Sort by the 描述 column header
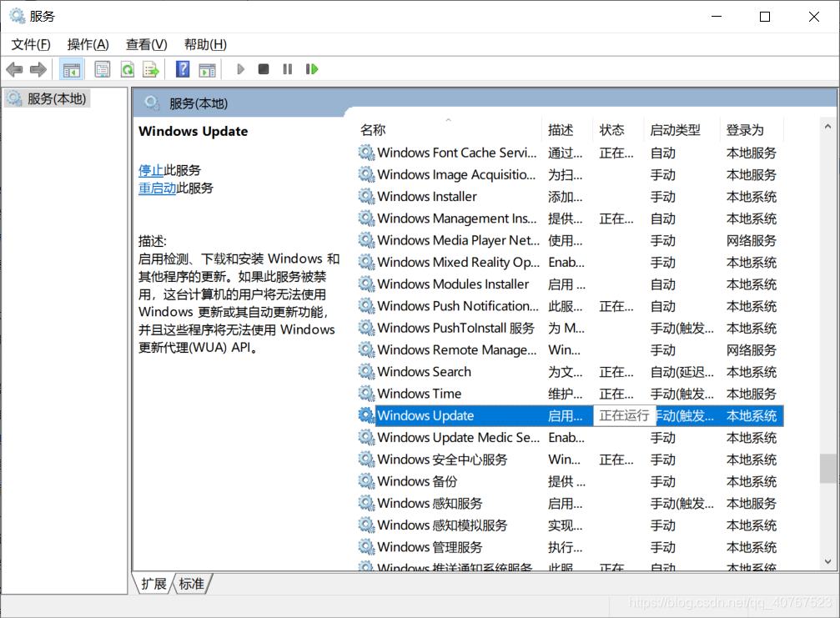This screenshot has width=840, height=618. (568, 129)
